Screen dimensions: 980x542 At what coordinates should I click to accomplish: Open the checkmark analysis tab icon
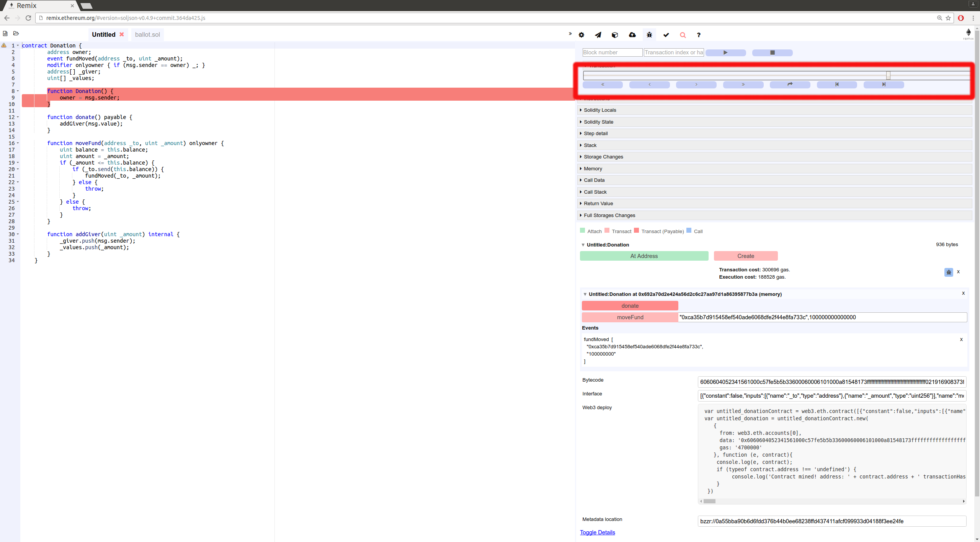click(666, 35)
